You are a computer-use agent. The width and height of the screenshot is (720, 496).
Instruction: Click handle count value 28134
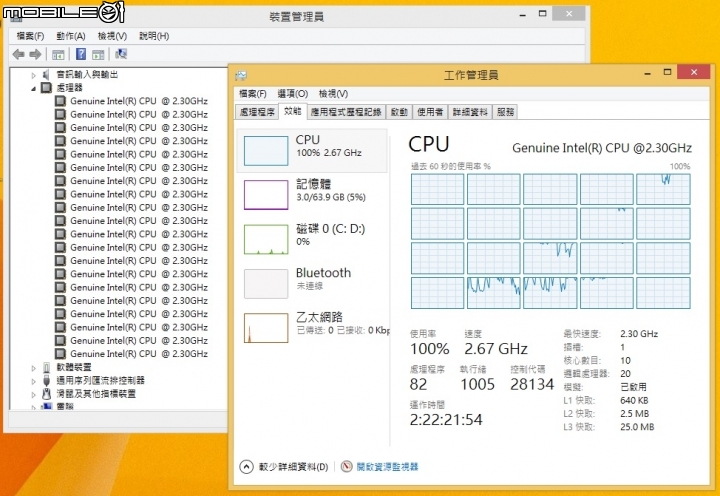tap(532, 384)
